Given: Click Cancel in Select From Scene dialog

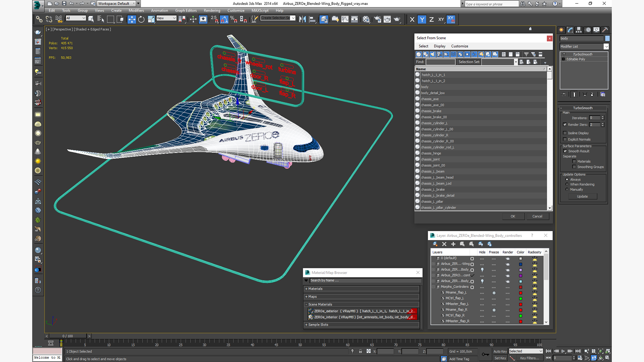Looking at the screenshot, I should pyautogui.click(x=537, y=216).
